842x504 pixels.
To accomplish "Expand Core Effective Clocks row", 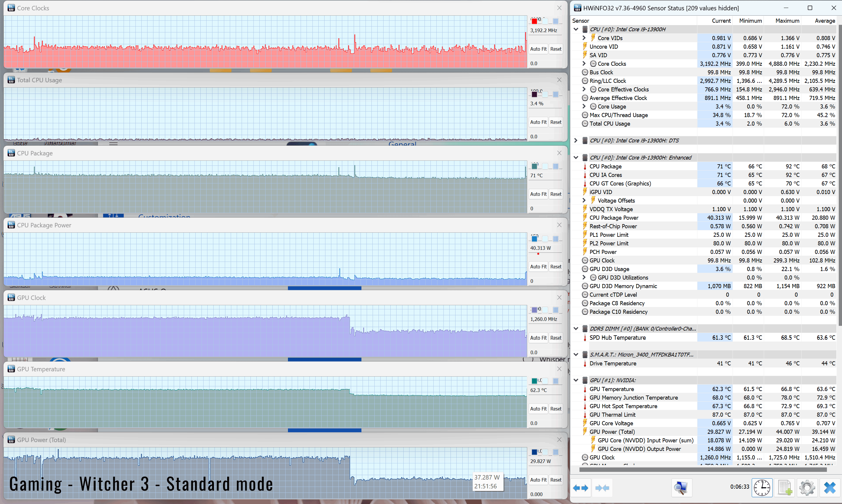I will (584, 89).
